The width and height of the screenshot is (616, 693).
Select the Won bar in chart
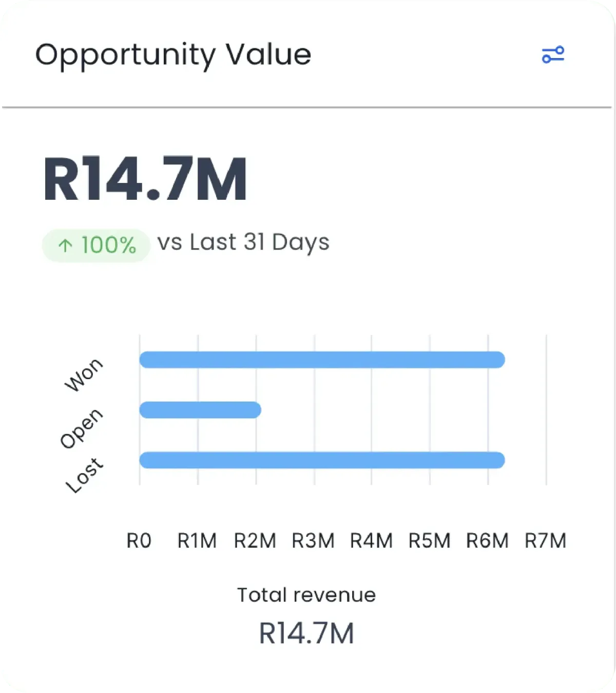(x=322, y=360)
